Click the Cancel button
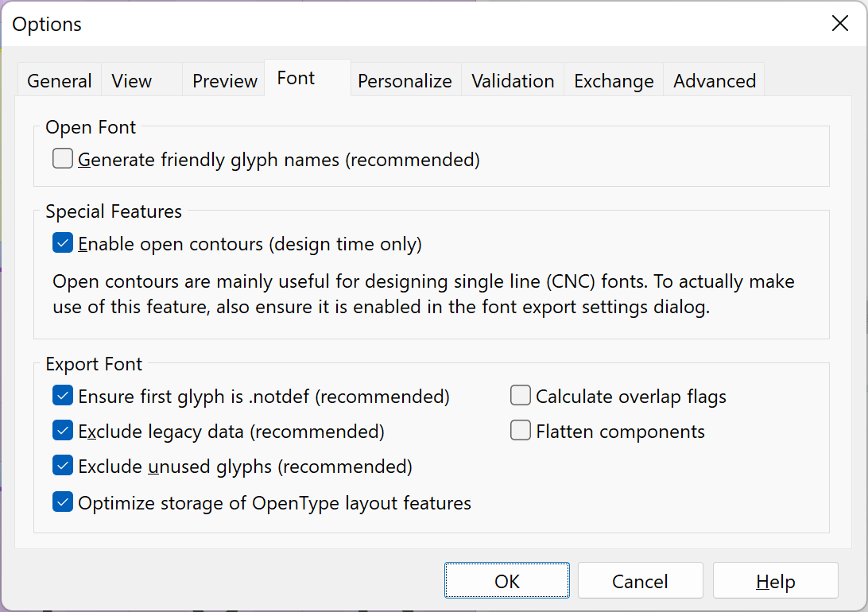 coord(641,580)
